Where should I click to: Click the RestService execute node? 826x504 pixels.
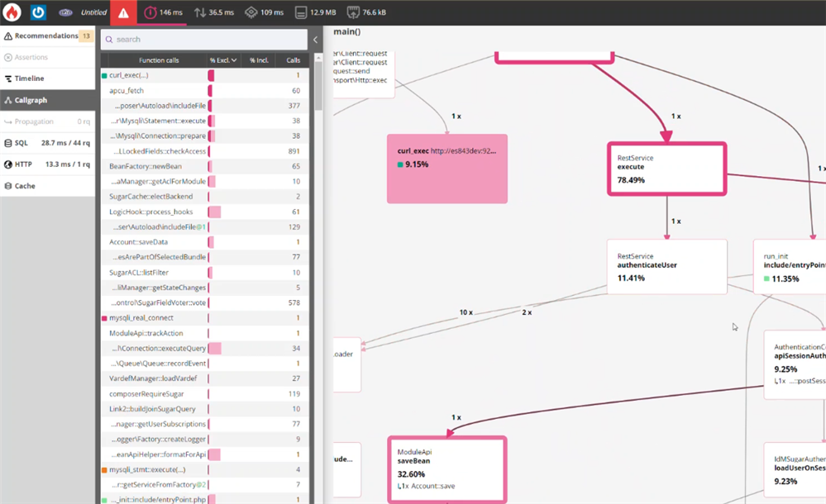[x=666, y=169]
